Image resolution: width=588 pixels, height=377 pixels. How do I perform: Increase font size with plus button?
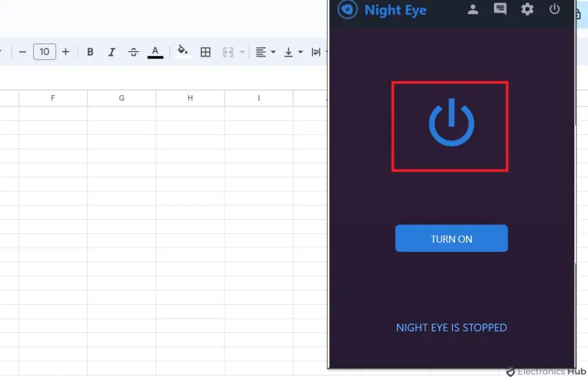(x=65, y=52)
